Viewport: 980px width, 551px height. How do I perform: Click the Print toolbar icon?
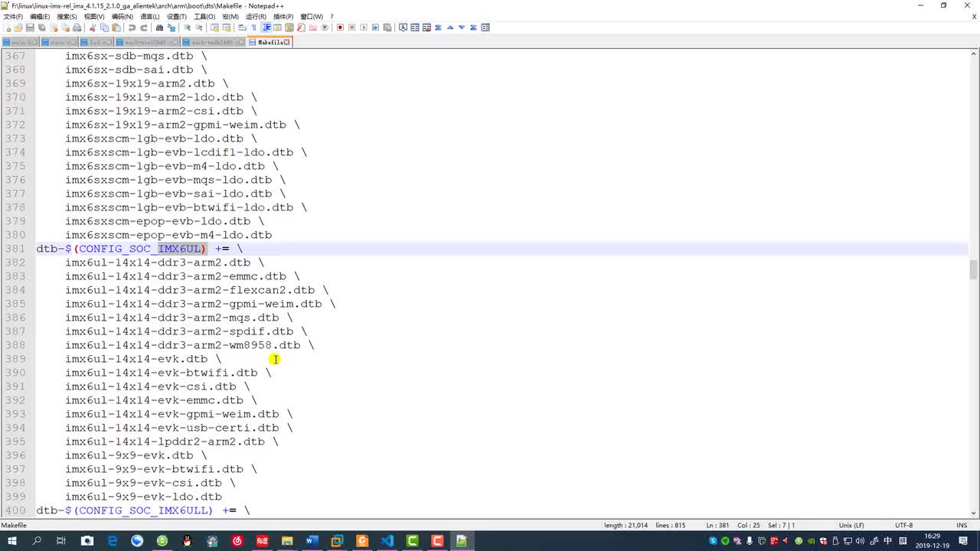click(x=77, y=28)
